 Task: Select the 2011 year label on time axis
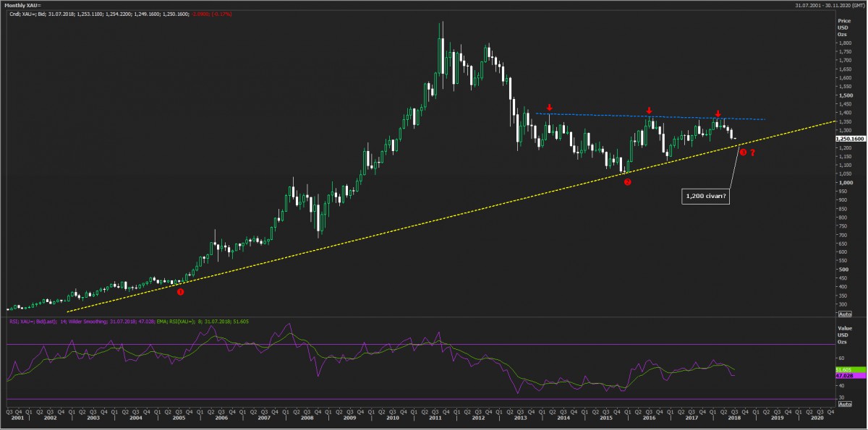[x=435, y=418]
